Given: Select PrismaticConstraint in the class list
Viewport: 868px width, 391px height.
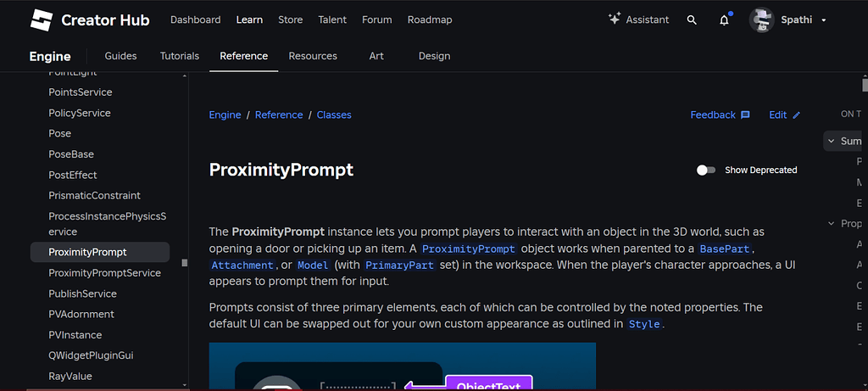Looking at the screenshot, I should pyautogui.click(x=94, y=195).
